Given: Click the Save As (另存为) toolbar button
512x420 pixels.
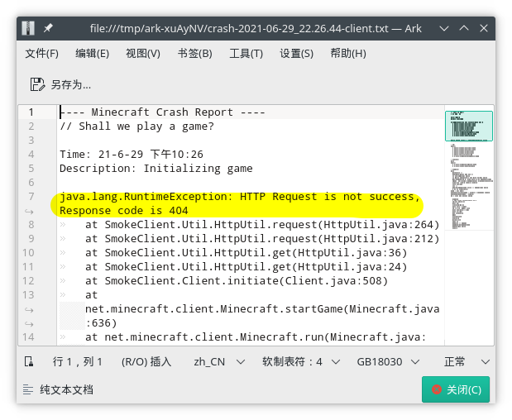Looking at the screenshot, I should tap(60, 84).
